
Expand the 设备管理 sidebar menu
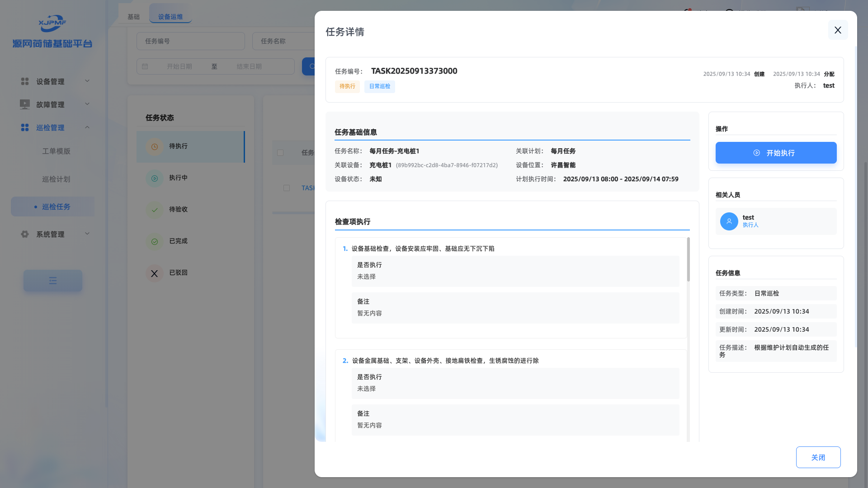(x=55, y=81)
